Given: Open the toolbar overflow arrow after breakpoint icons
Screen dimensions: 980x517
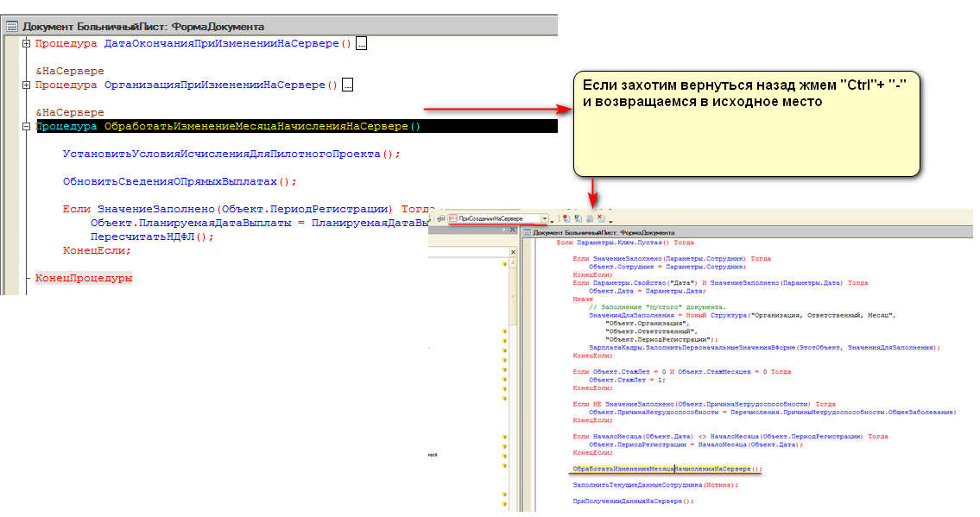Looking at the screenshot, I should pyautogui.click(x=610, y=223).
